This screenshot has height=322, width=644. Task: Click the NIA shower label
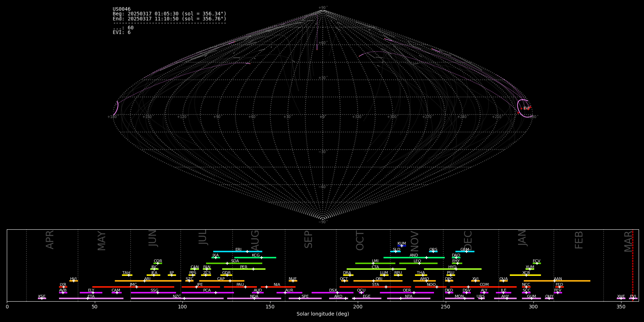point(277,285)
